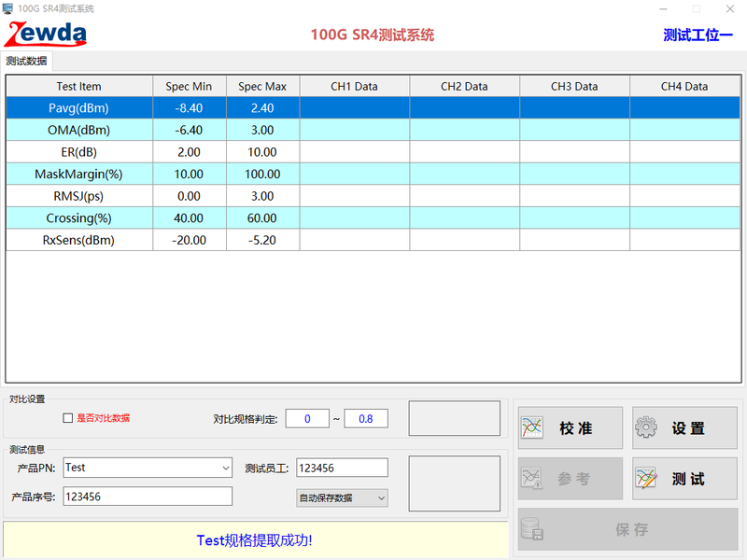Click the Test规格提取成功! status message

(x=254, y=540)
